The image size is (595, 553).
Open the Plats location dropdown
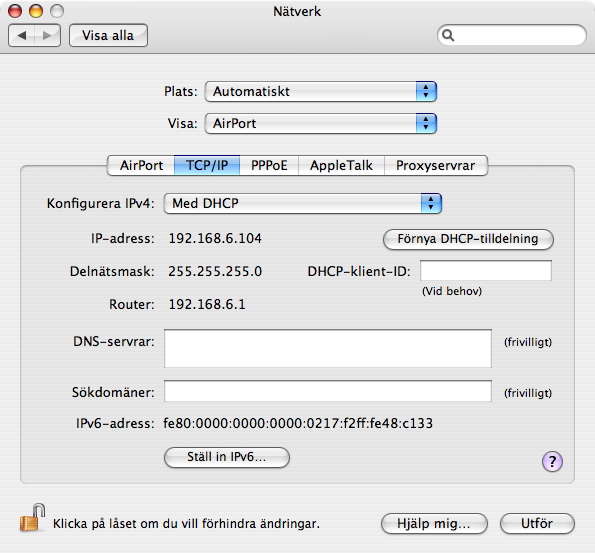[x=321, y=91]
